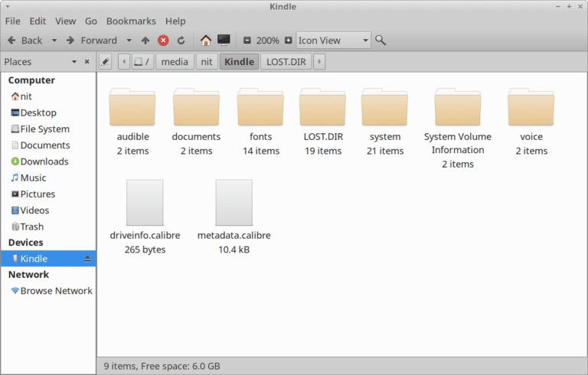Select the Kindle path bar button
The height and width of the screenshot is (375, 588).
(239, 62)
